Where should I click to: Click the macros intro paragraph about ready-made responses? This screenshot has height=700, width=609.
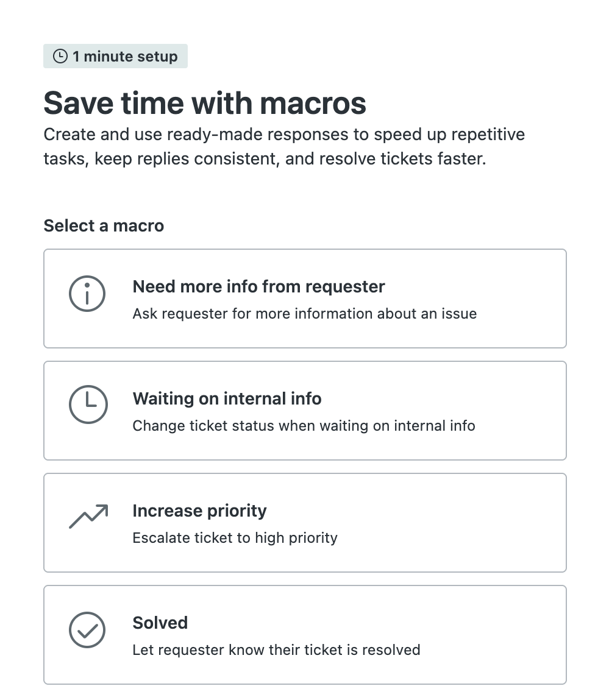284,147
